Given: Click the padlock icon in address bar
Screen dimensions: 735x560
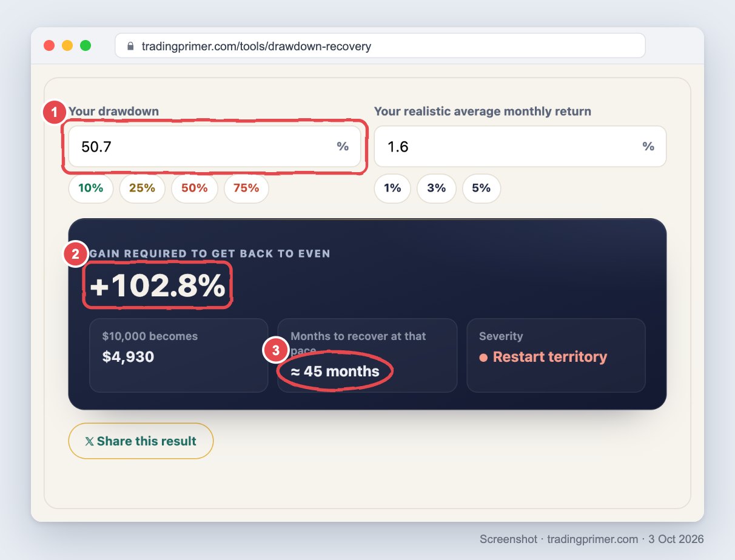Looking at the screenshot, I should (130, 46).
